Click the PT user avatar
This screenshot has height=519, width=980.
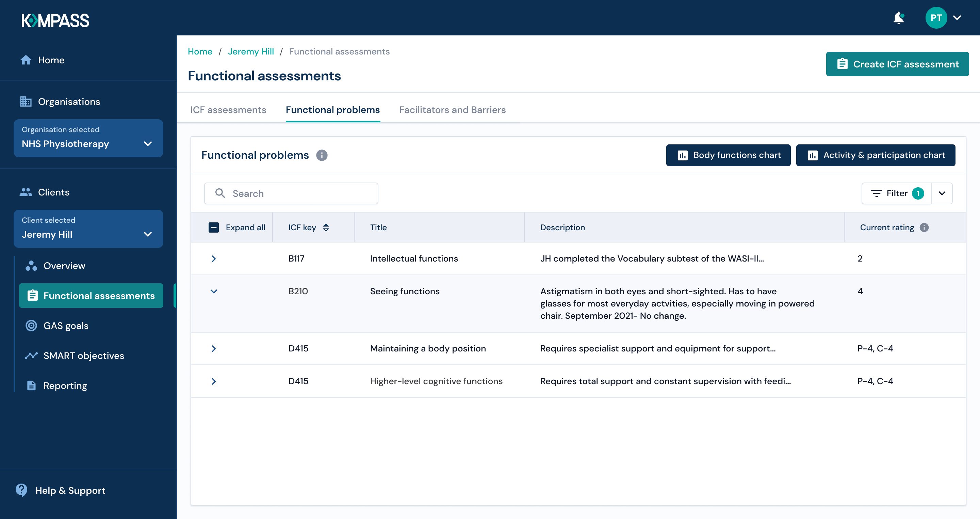(936, 17)
